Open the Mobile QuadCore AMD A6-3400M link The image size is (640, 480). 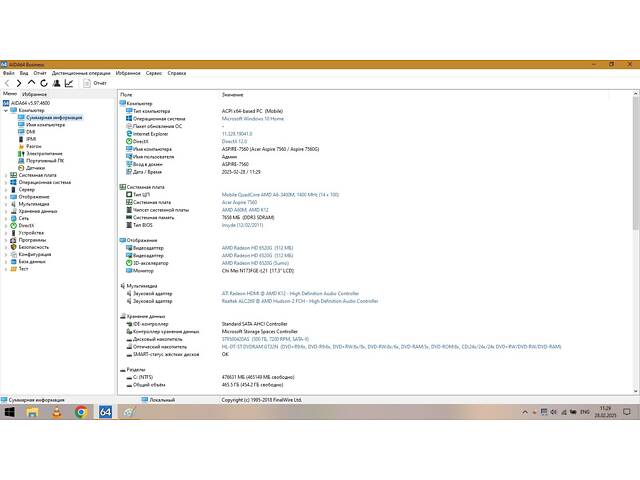(x=280, y=195)
